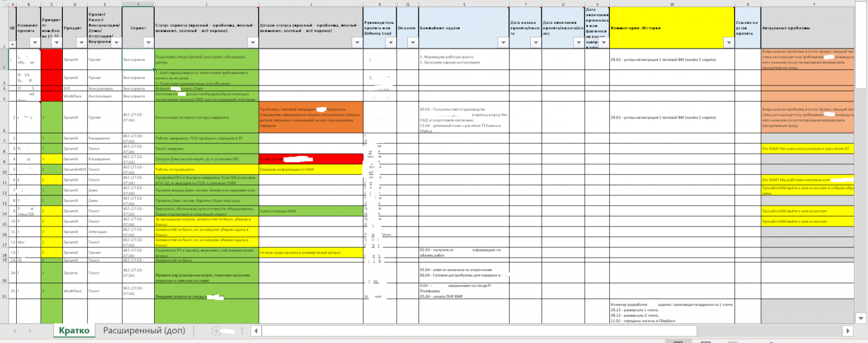Click horizontal scrollbar left arrow
This screenshot has width=868, height=343.
(257, 331)
